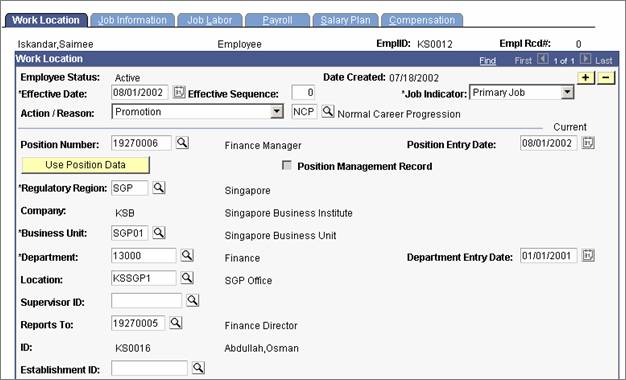Viewport: 626px width, 380px height.
Task: Click Reports To field 19270005
Action: pos(138,323)
